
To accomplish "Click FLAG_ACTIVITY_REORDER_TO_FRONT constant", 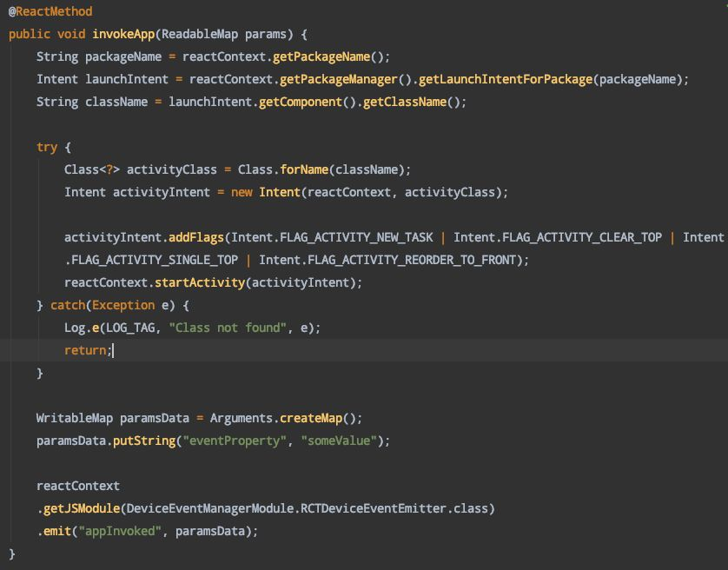I will [x=412, y=260].
